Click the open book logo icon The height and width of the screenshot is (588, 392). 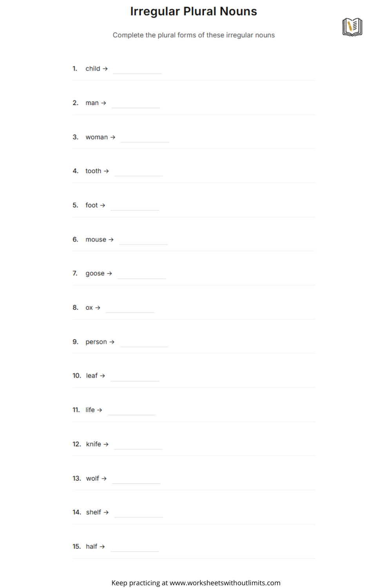(x=352, y=27)
